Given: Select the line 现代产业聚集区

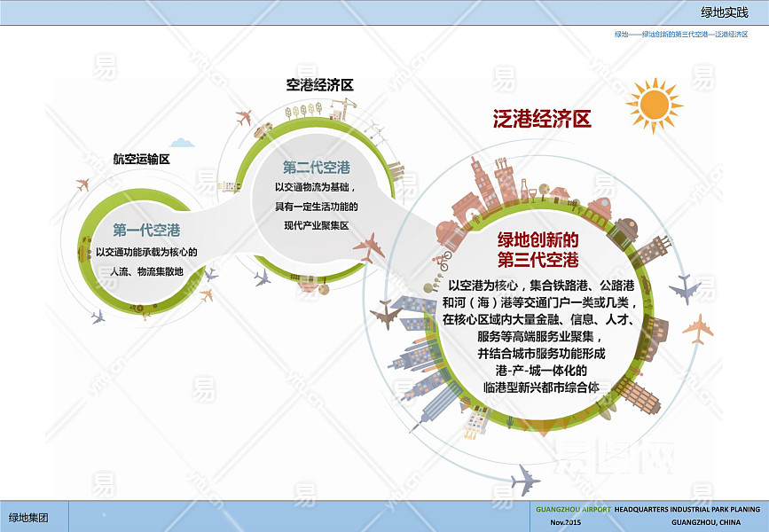Looking at the screenshot, I should pos(317,226).
